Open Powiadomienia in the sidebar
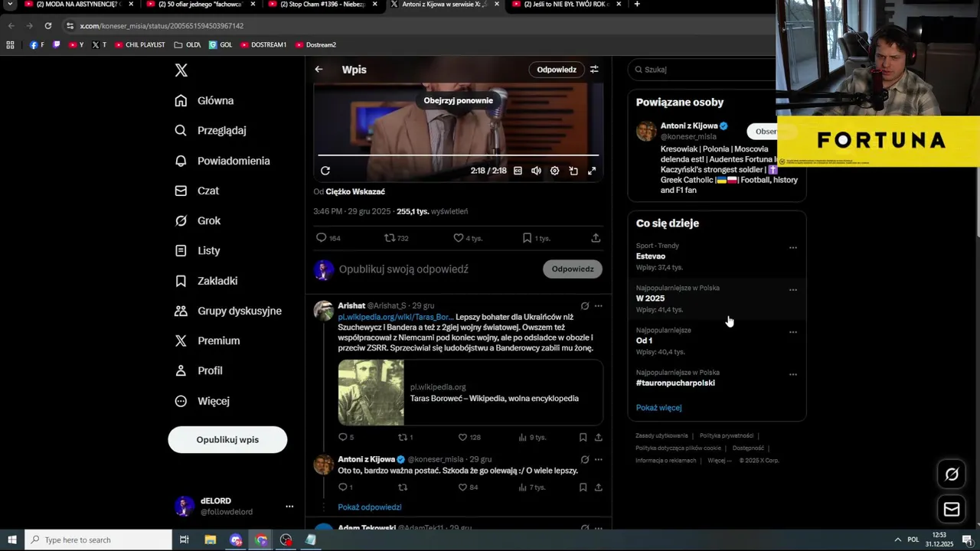Viewport: 980px width, 551px height. pyautogui.click(x=222, y=161)
